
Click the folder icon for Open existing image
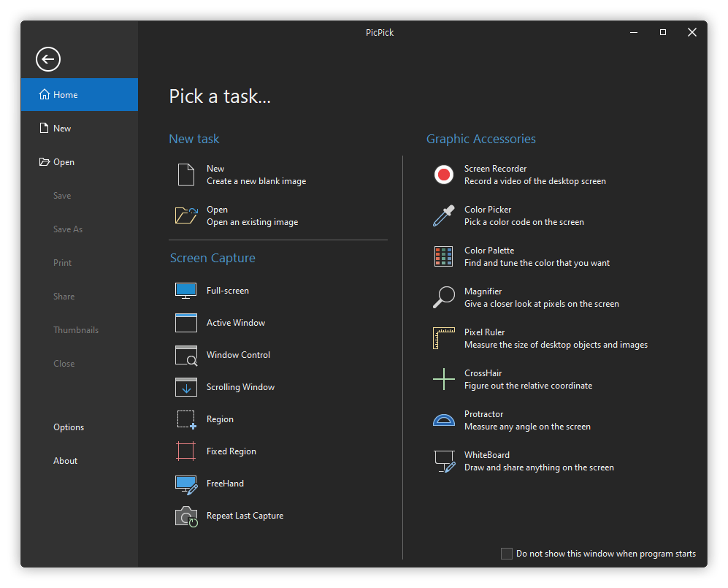point(186,215)
